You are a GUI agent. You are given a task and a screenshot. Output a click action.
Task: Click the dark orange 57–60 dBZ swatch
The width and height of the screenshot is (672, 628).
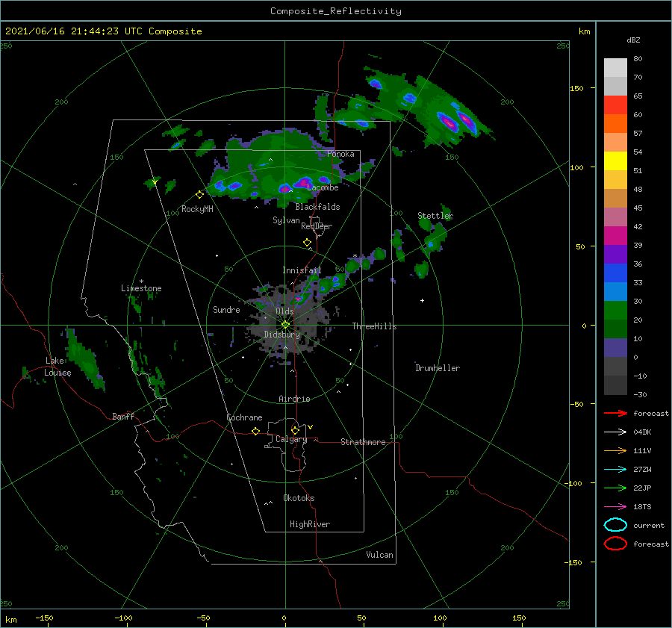[x=615, y=123]
